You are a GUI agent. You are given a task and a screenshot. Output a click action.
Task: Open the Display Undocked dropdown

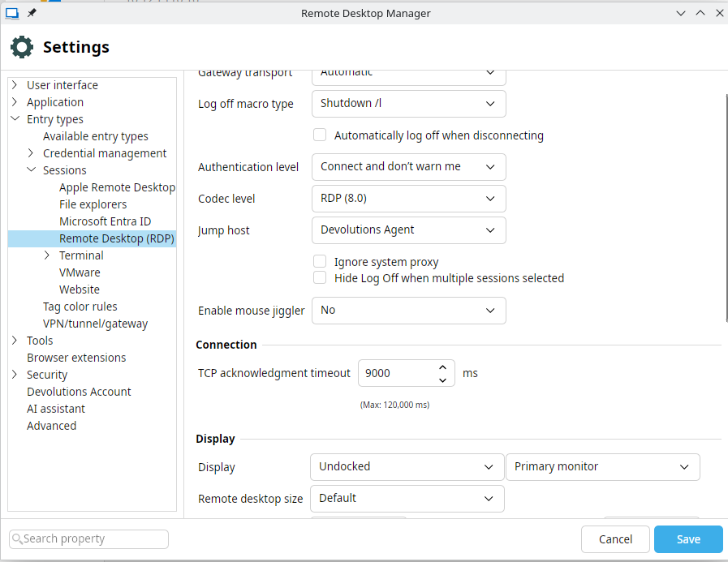tap(407, 467)
